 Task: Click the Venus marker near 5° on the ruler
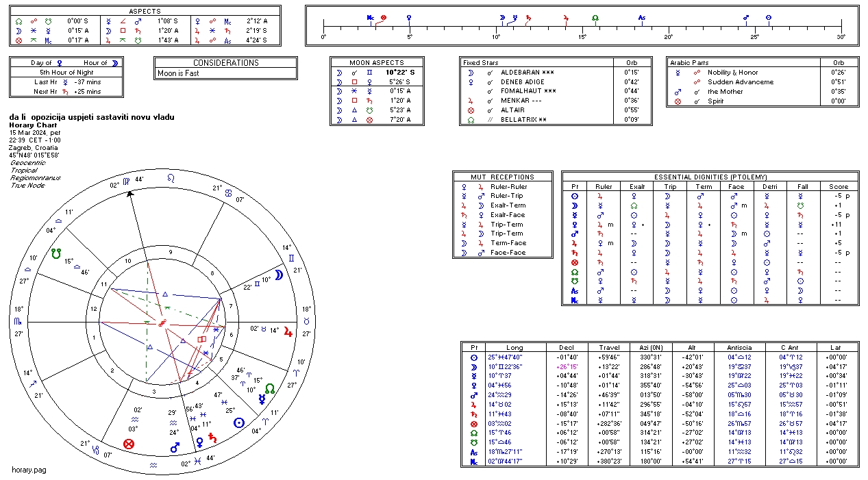click(409, 17)
